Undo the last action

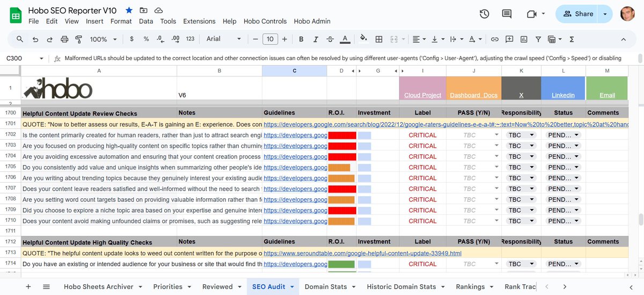click(x=35, y=39)
